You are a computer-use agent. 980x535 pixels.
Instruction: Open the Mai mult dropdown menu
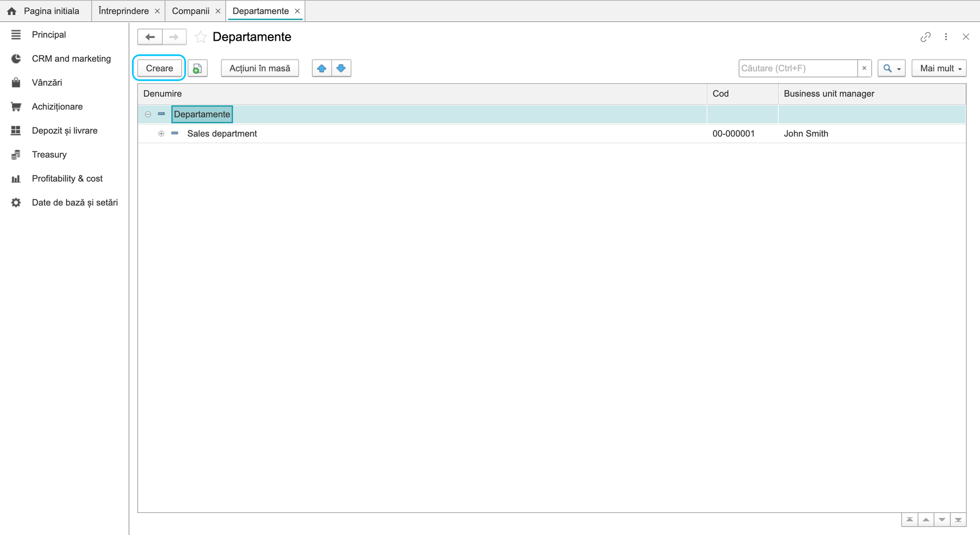pos(939,68)
